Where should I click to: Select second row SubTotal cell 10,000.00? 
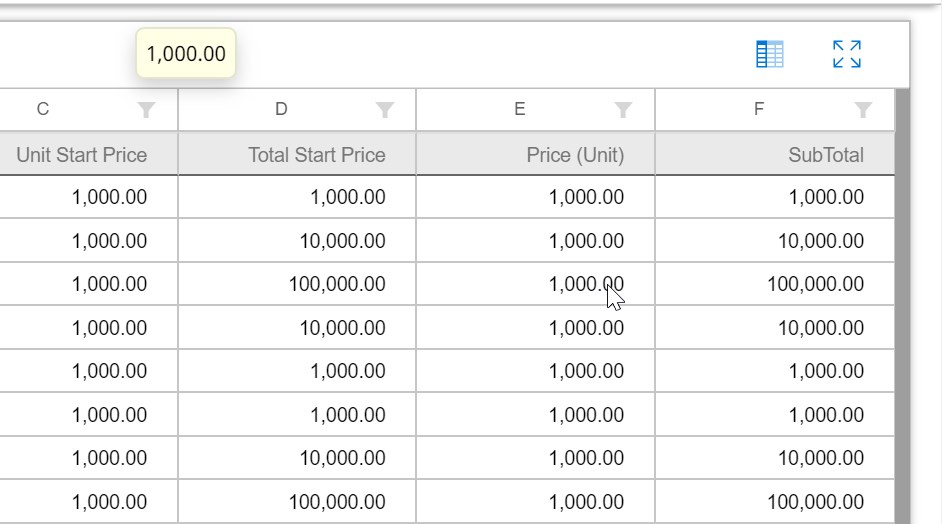821,241
